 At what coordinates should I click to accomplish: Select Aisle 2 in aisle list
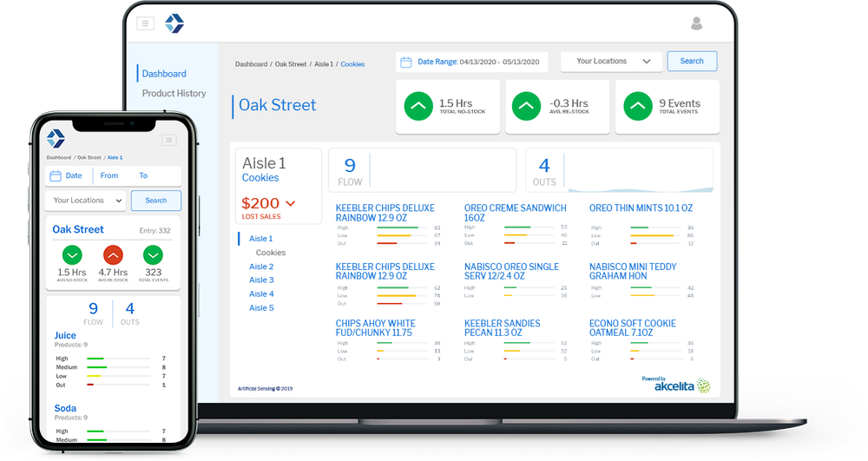tap(261, 267)
